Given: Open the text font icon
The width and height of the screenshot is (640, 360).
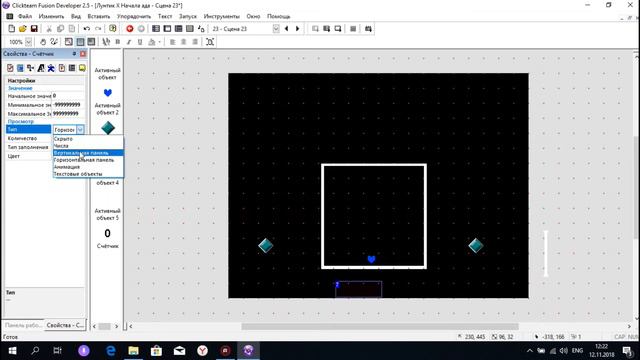Looking at the screenshot, I should (106, 42).
